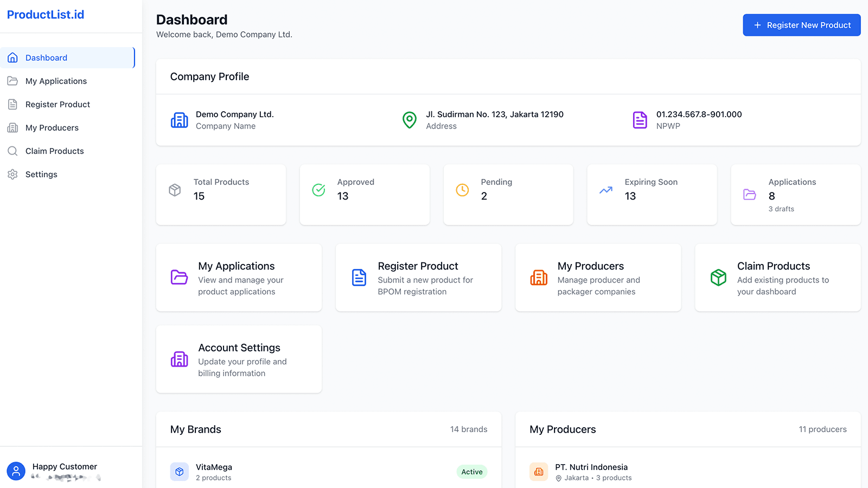
Task: Click the location pin beside the address
Action: [x=409, y=120]
